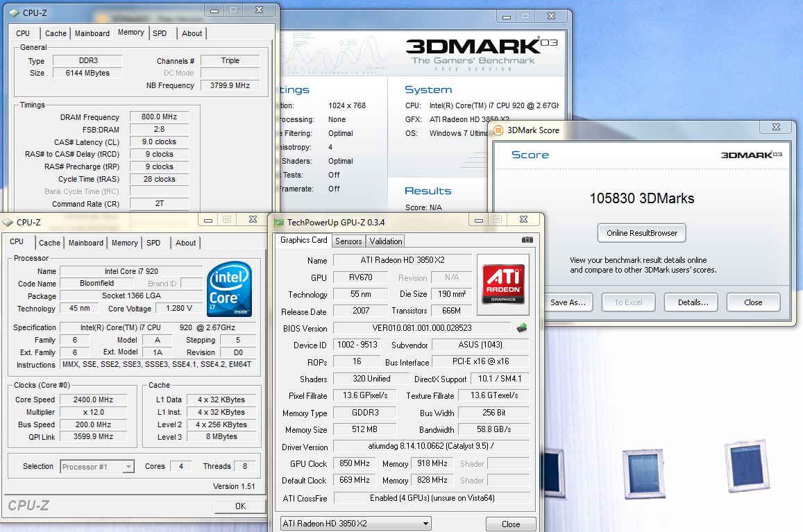Open the About tab in lower CPU-Z window

(x=185, y=243)
